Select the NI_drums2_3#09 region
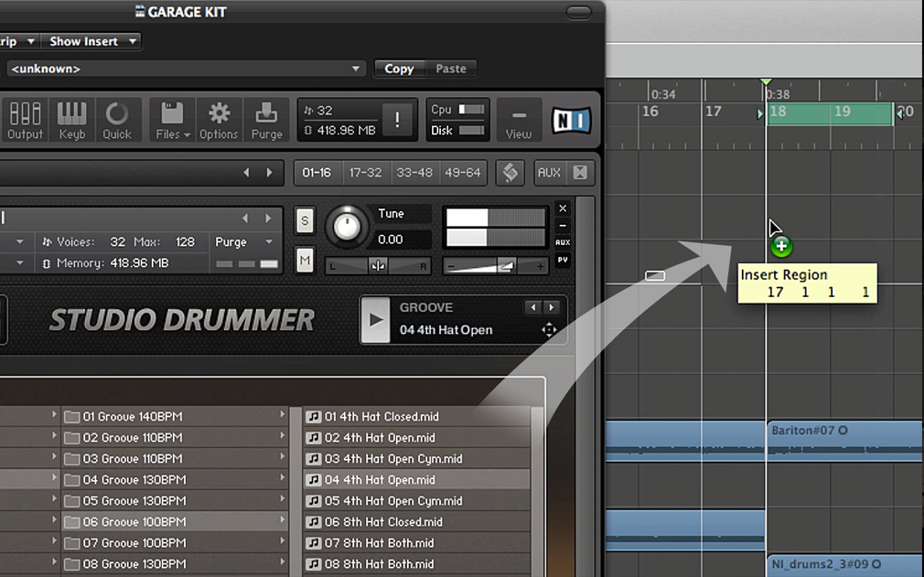 tap(845, 565)
